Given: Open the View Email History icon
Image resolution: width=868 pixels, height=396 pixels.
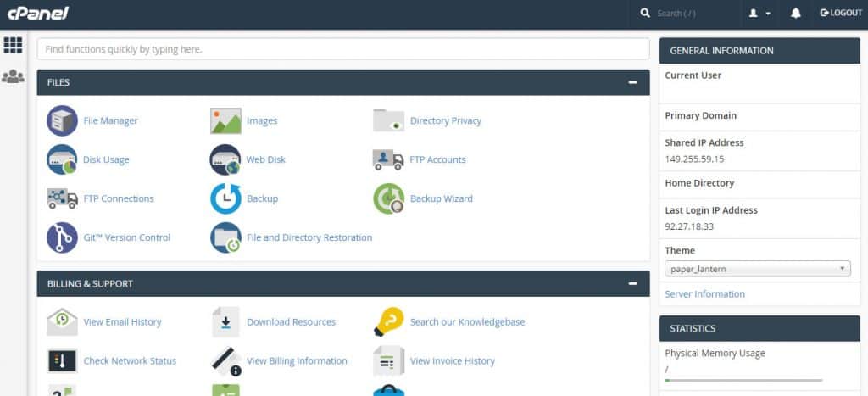Looking at the screenshot, I should [62, 321].
